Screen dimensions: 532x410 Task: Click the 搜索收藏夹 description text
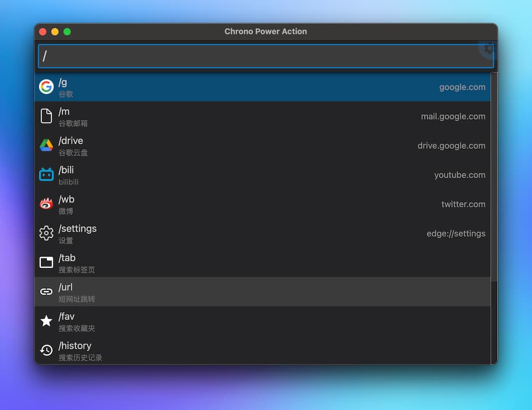pyautogui.click(x=77, y=328)
